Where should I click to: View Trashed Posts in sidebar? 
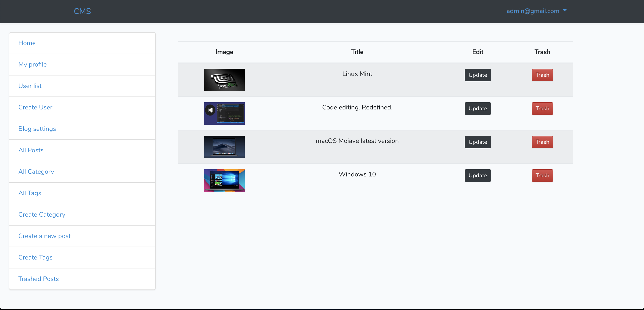click(x=38, y=279)
